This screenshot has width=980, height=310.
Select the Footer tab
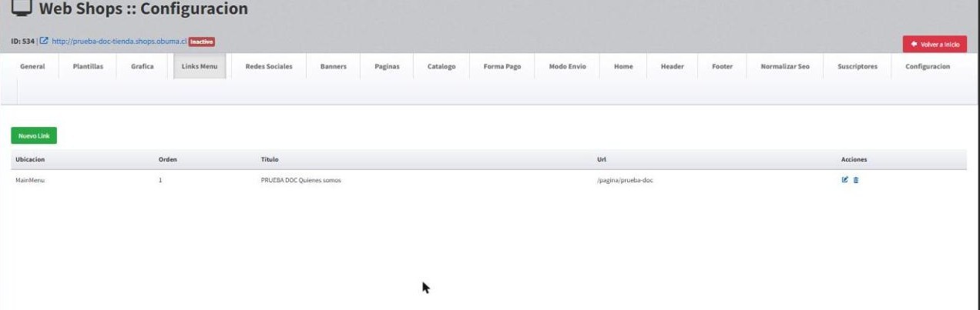pos(722,66)
